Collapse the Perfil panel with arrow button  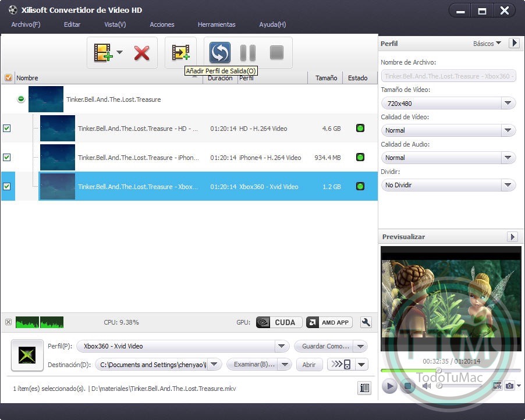pos(515,43)
